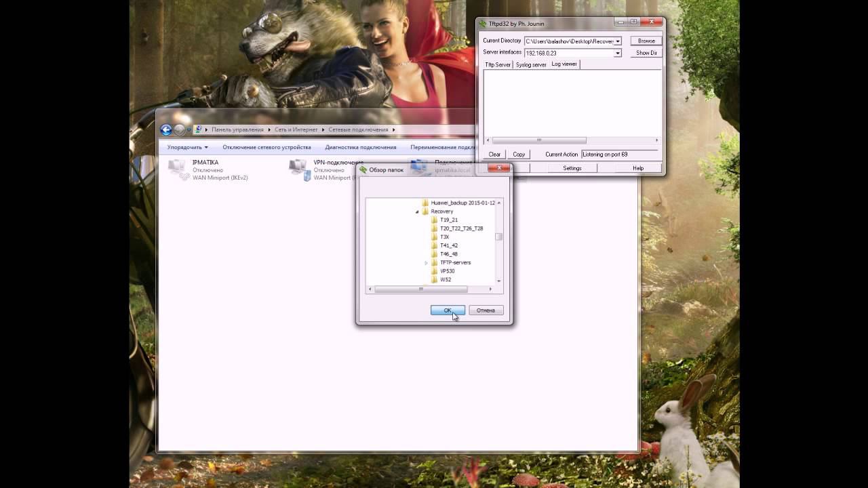Viewport: 868px width, 488px height.
Task: Click the folder tree scroll-up arrow
Action: coord(499,203)
